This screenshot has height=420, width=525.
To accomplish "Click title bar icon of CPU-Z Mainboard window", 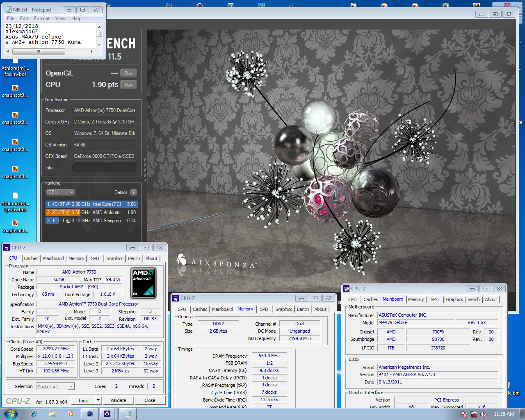I will coord(346,288).
